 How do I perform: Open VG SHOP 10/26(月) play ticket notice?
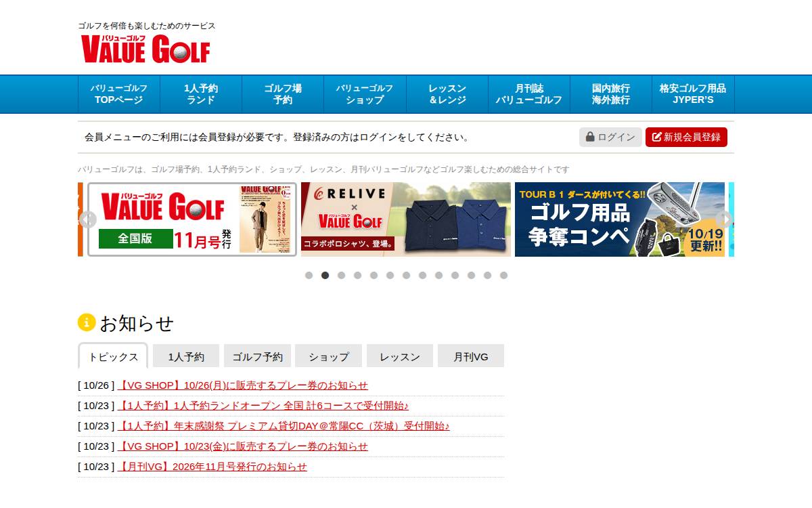click(x=243, y=385)
